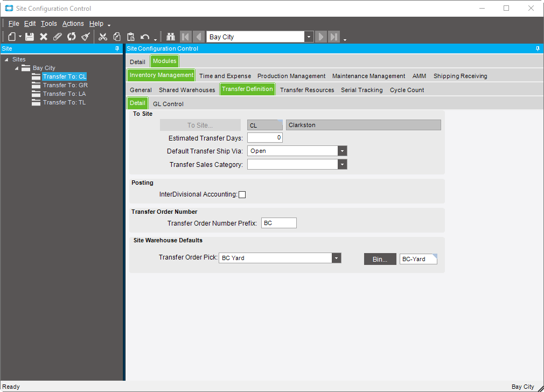The width and height of the screenshot is (544, 392).
Task: Select Transfer To: TL tree item
Action: point(64,102)
